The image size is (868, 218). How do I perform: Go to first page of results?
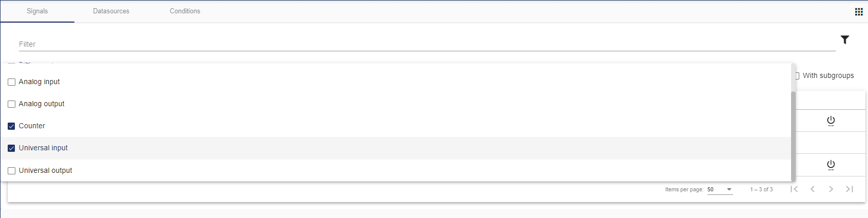[x=794, y=189]
